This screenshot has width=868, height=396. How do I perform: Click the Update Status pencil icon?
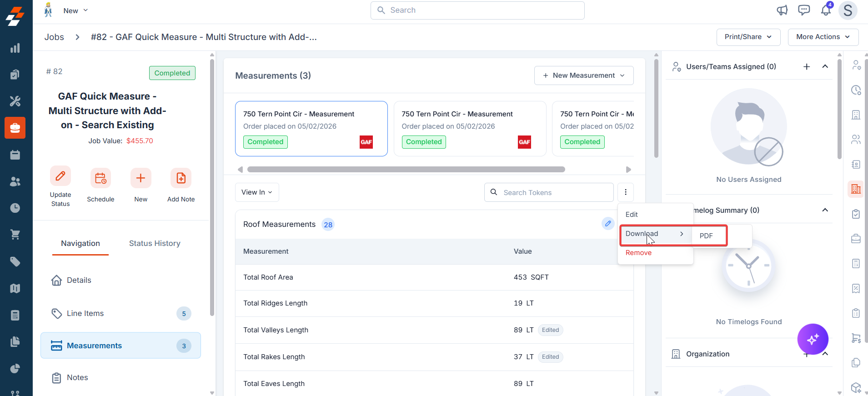click(x=60, y=176)
